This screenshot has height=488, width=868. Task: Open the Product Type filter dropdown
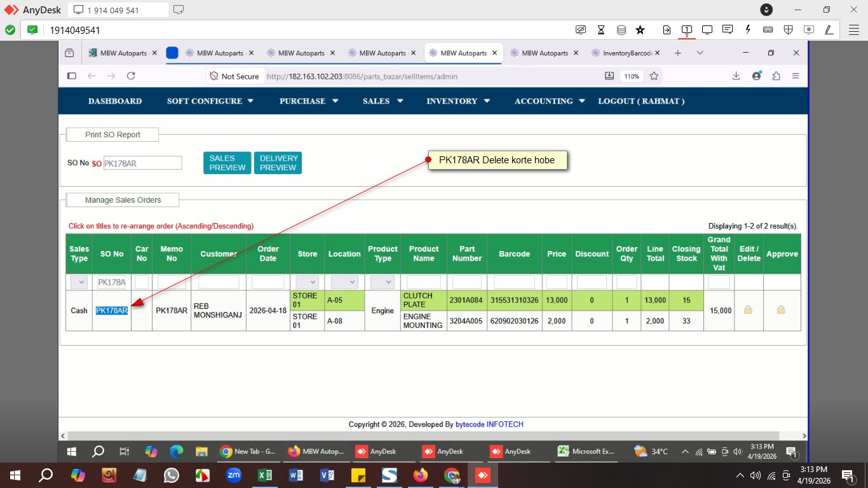tap(383, 282)
